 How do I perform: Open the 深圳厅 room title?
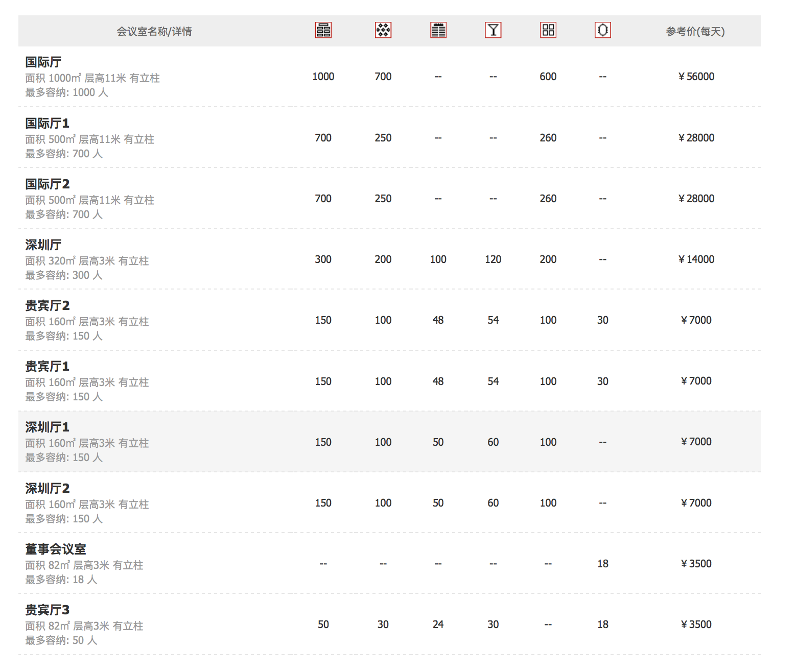43,245
